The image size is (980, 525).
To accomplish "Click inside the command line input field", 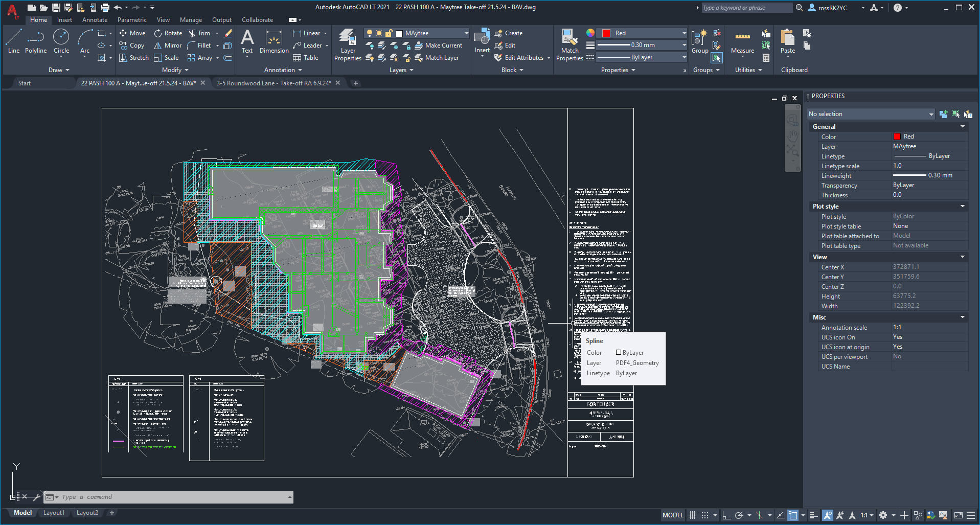I will (169, 496).
